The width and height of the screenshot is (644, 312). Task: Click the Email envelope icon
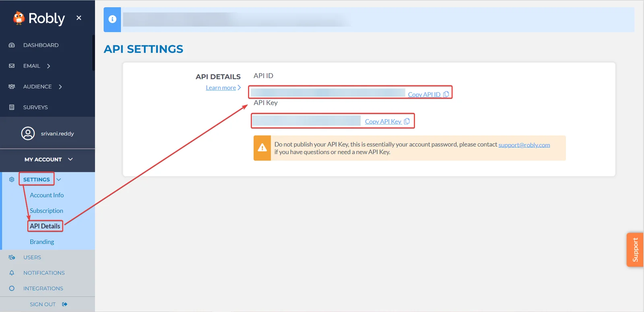click(x=12, y=66)
